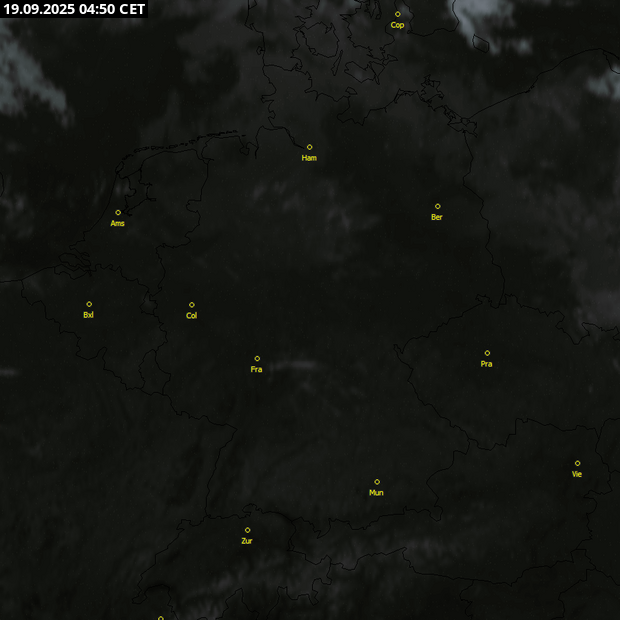This screenshot has width=620, height=620.
Task: Select the 'Bxl' city label
Action: pyautogui.click(x=88, y=315)
